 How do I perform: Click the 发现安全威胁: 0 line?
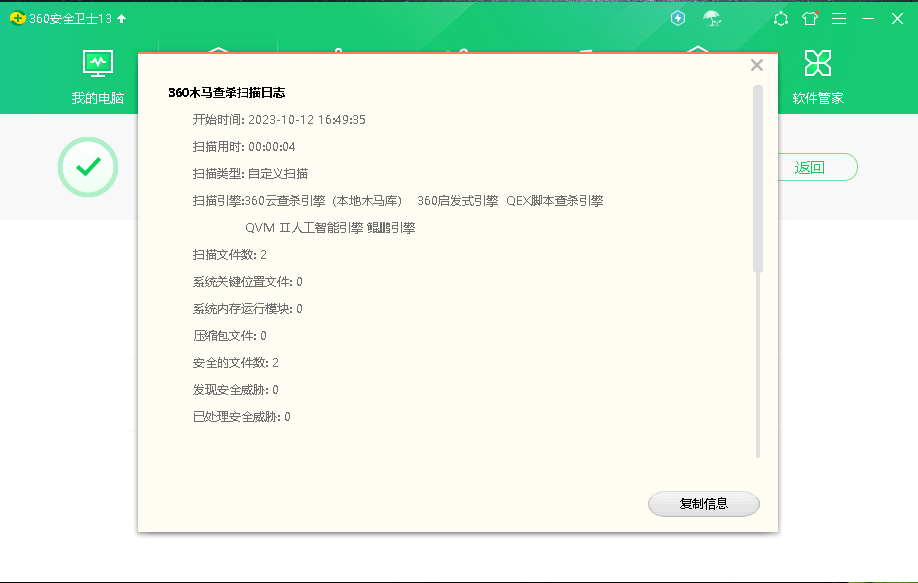[236, 389]
